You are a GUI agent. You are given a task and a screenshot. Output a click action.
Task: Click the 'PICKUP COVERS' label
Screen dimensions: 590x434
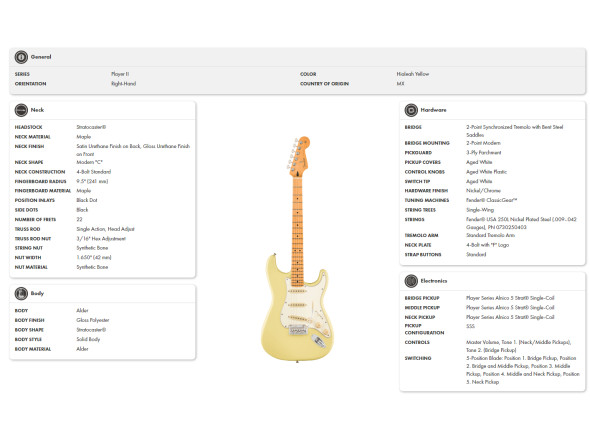[423, 162]
